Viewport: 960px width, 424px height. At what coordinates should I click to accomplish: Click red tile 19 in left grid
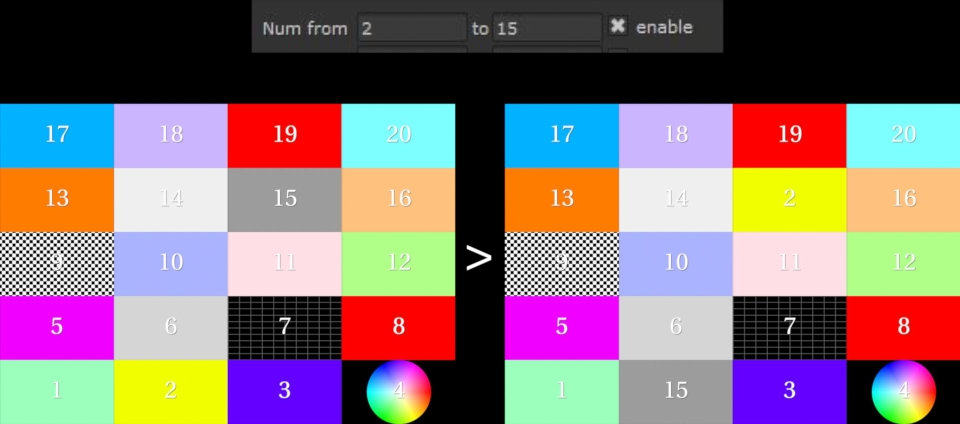tap(285, 135)
